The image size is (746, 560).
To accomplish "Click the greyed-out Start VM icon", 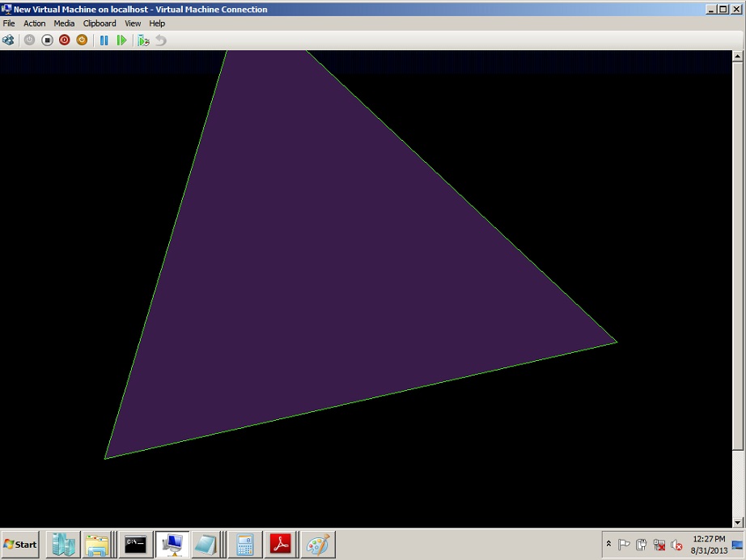I will [29, 40].
